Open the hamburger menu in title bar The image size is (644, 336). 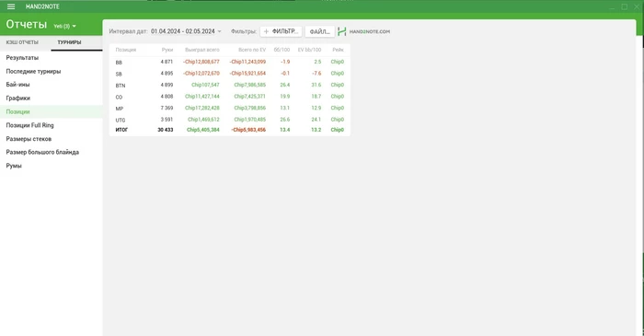point(11,6)
